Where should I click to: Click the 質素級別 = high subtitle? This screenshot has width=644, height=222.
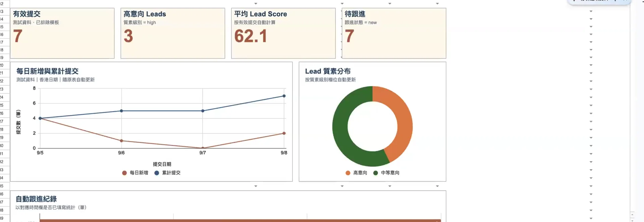[x=140, y=22]
